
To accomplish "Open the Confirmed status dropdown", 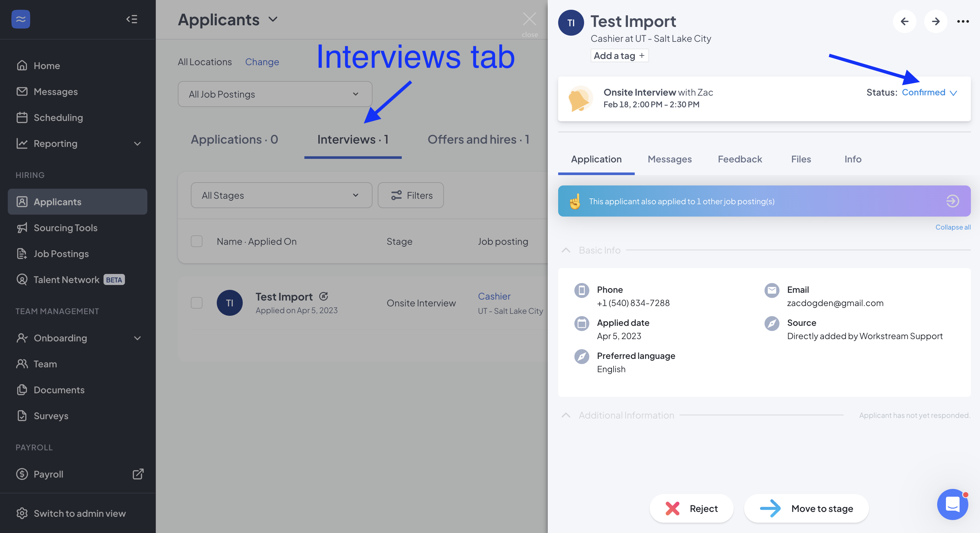I will click(x=929, y=92).
